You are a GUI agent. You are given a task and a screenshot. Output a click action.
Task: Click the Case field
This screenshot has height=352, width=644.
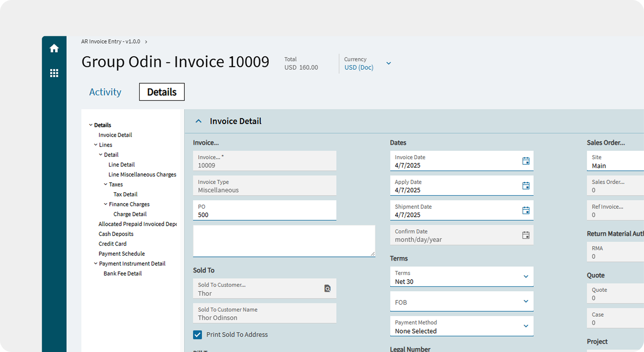click(x=615, y=318)
